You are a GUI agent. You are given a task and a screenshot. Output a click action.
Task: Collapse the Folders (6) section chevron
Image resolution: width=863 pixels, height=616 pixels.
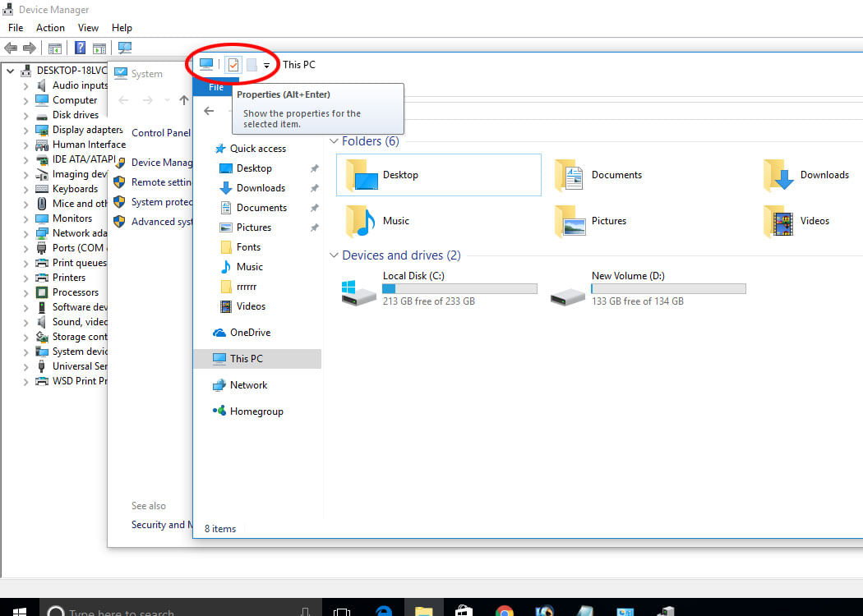[x=334, y=140]
